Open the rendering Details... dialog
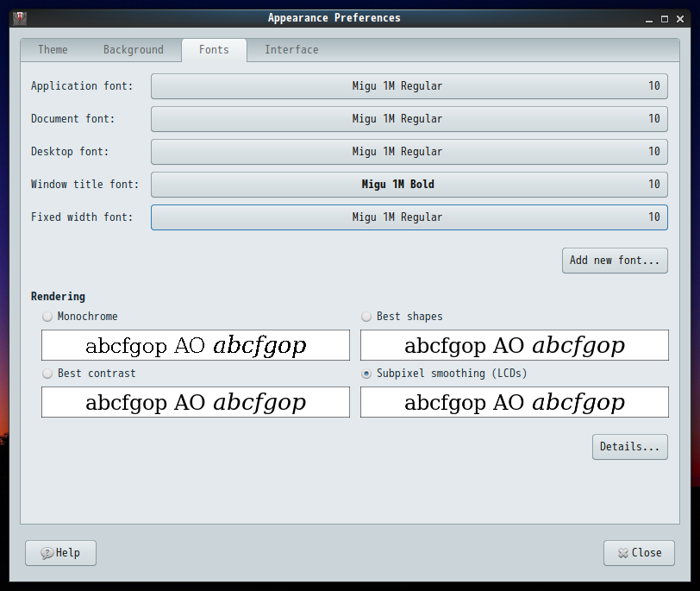Screen dimensions: 700x591 tap(630, 447)
